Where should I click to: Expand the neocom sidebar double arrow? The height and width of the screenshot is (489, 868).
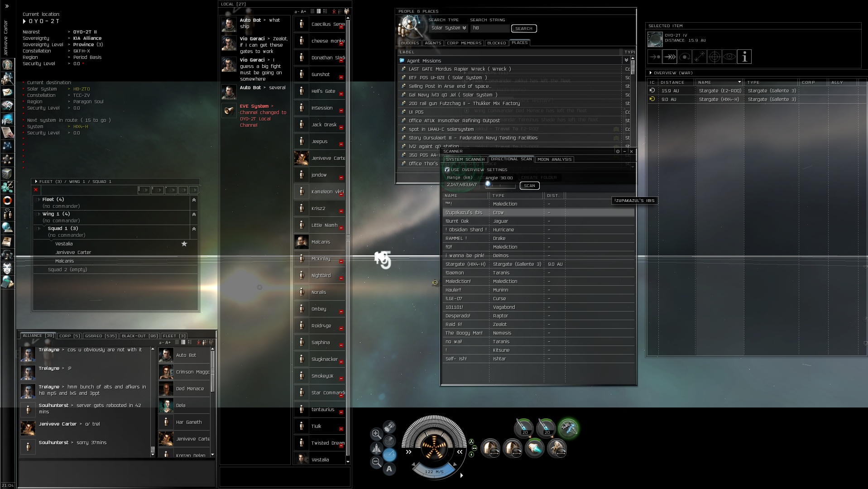tap(7, 6)
